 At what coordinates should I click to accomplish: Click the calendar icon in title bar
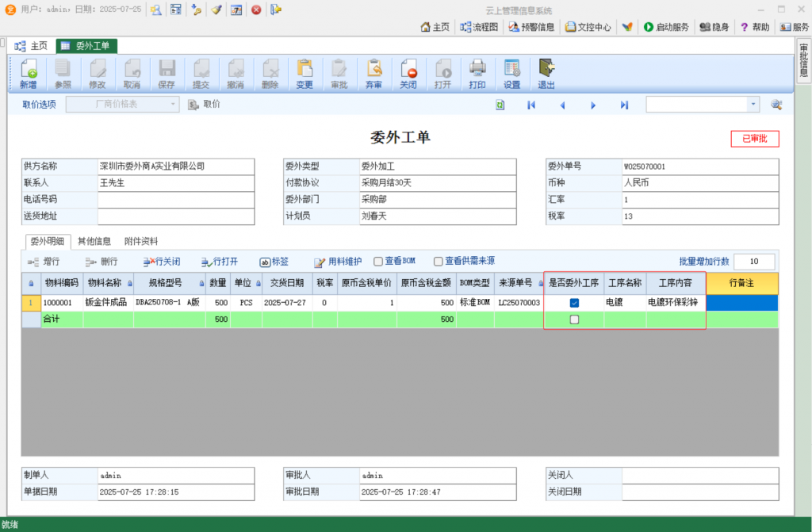236,10
